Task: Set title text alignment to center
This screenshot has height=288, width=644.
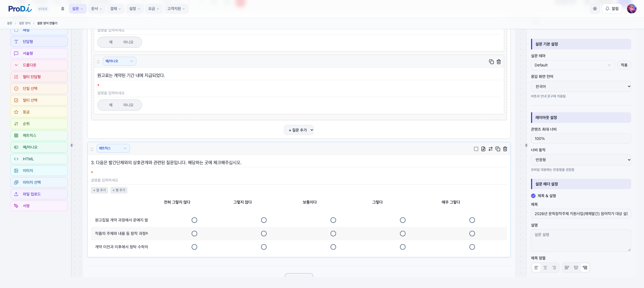Action: click(545, 268)
